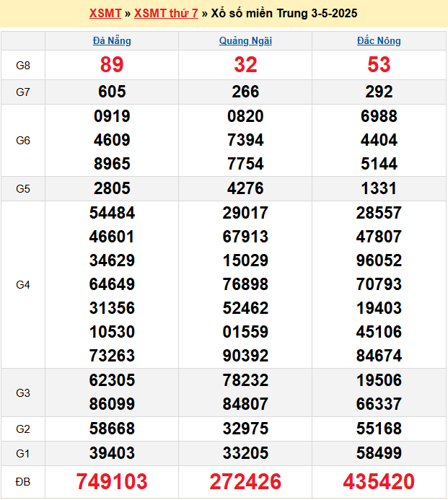448x500 pixels.
Task: Select the G3 number 78232
Action: 245,381
